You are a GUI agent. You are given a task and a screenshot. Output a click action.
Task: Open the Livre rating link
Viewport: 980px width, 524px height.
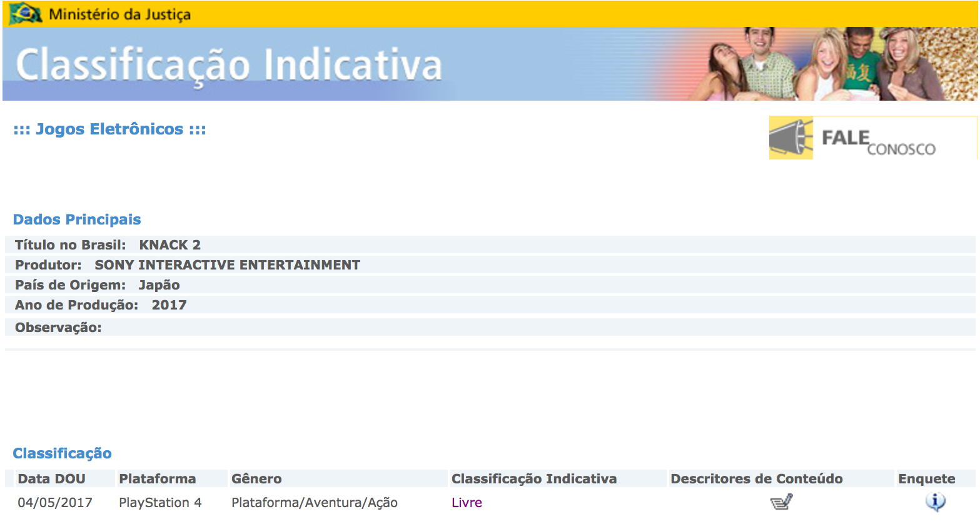467,503
